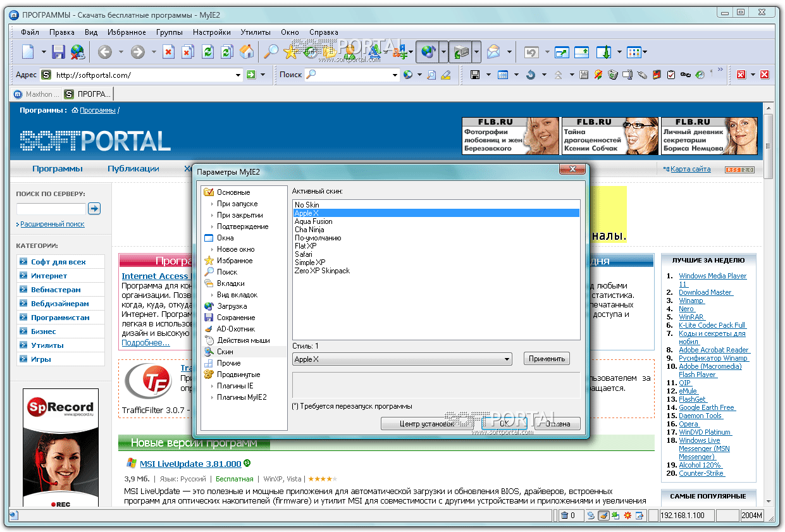
Task: Click the single-page Stop icon with red X
Action: coord(169,52)
